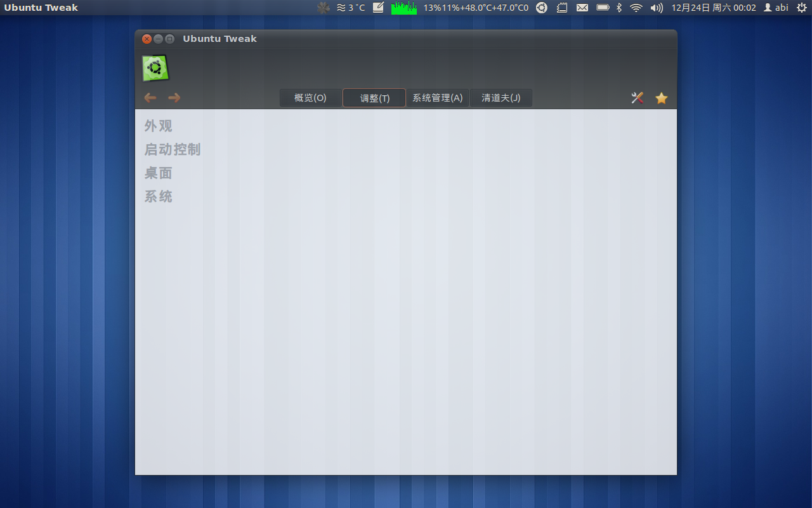Screen dimensions: 812x508
Task: Open the sound volume menu
Action: (x=657, y=8)
